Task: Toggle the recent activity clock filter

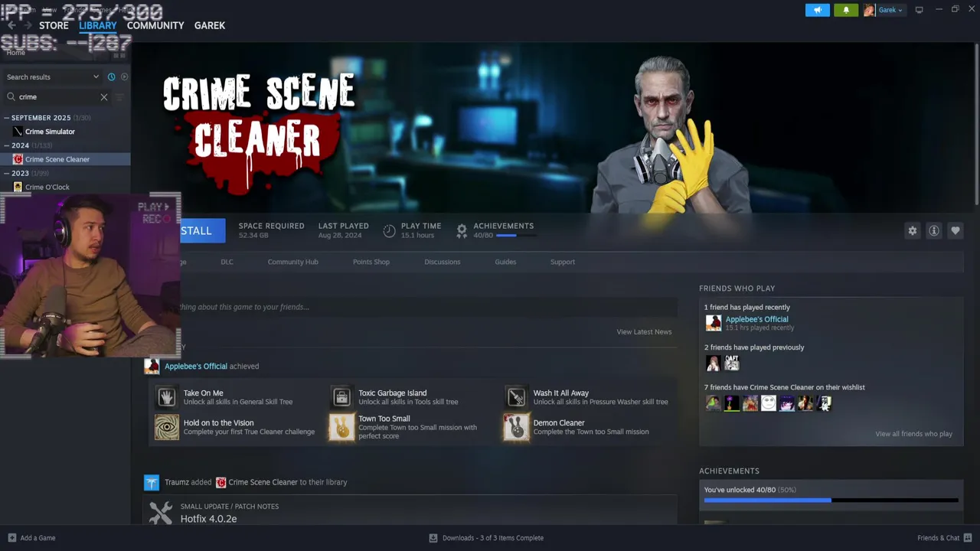Action: coord(111,77)
